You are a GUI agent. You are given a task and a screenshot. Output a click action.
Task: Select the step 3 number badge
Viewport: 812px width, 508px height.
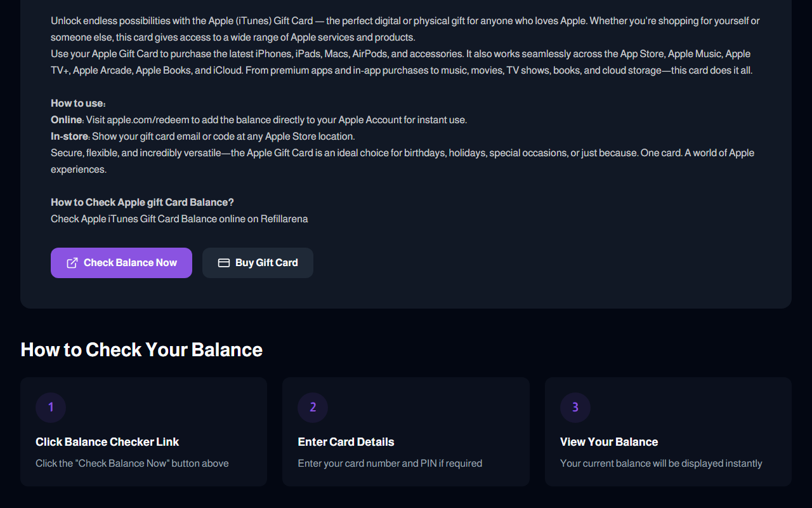(575, 408)
